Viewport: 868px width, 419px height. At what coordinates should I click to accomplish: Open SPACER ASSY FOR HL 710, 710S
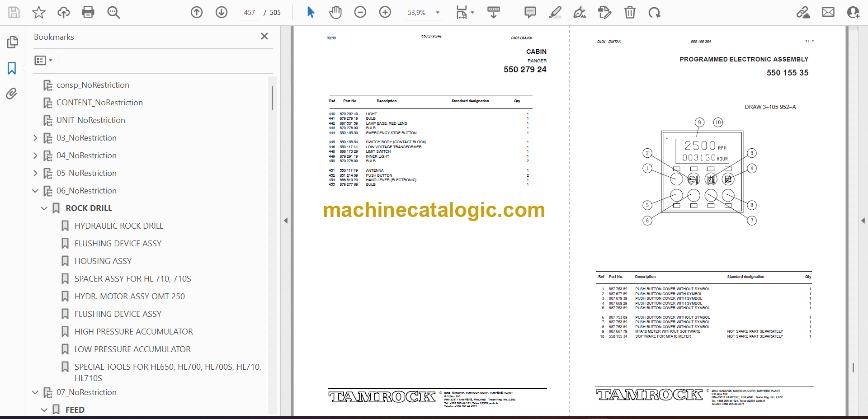(133, 279)
